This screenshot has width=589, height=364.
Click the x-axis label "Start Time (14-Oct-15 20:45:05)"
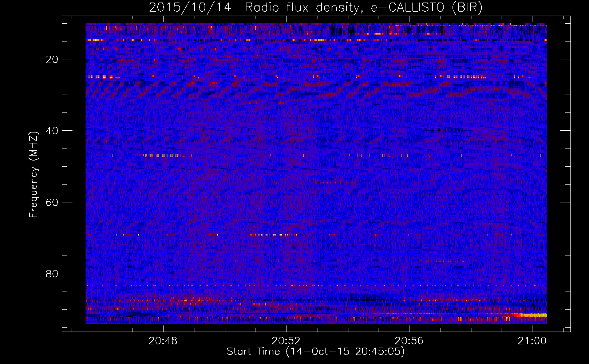point(316,352)
